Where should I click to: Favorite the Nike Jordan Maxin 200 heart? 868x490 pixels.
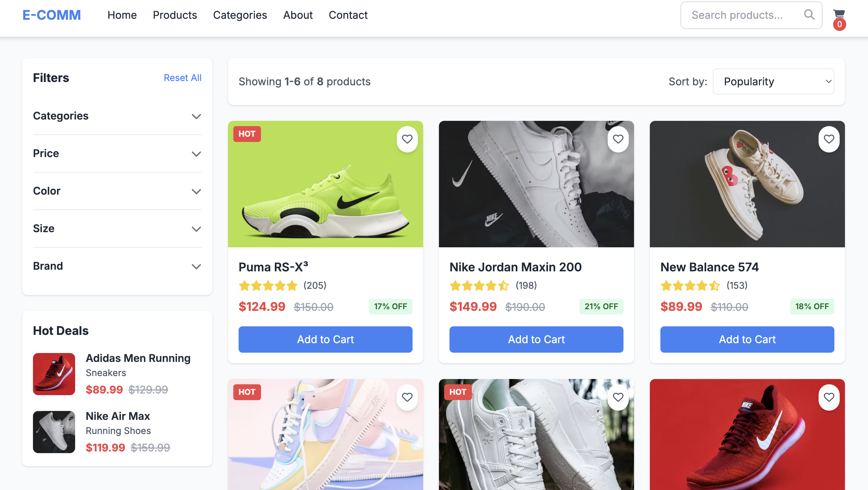[618, 139]
